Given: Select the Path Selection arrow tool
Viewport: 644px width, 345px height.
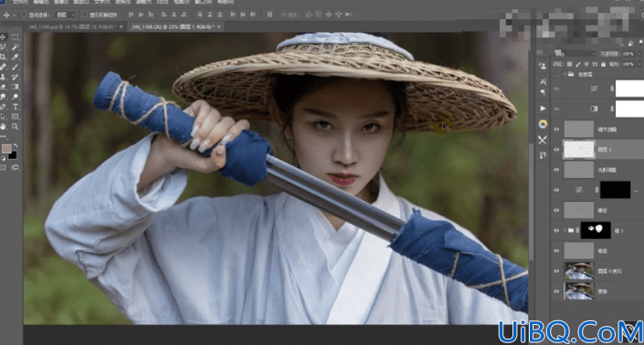Looking at the screenshot, I should point(4,117).
